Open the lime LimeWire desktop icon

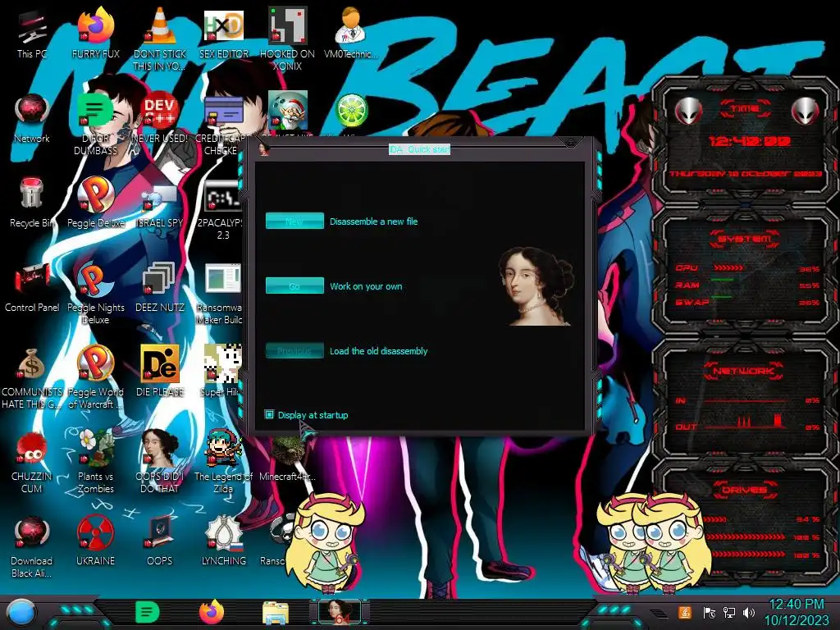351,112
